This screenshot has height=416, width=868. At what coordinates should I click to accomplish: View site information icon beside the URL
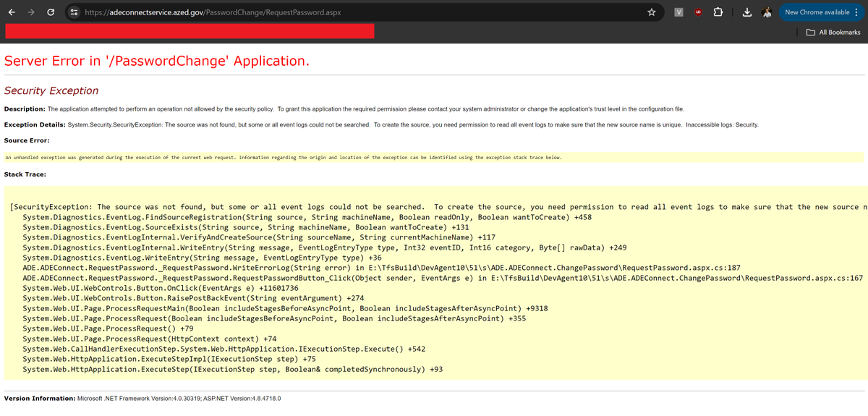[72, 12]
